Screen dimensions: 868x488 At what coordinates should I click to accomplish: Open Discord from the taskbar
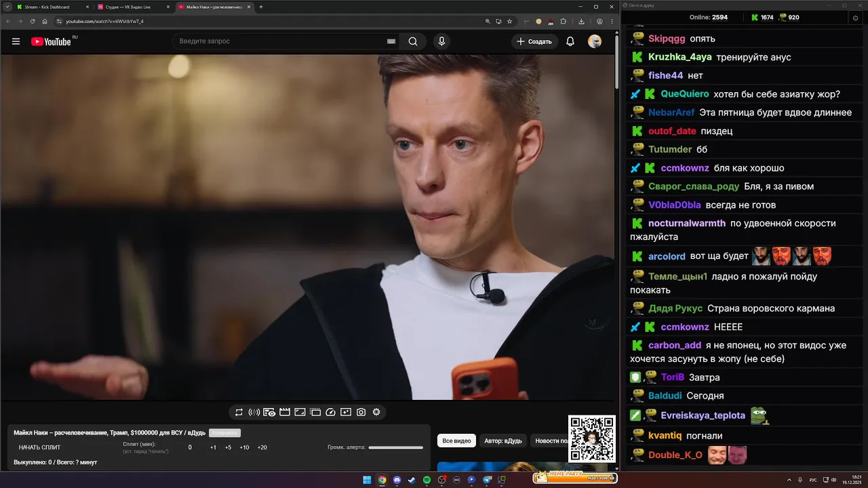coord(397,480)
